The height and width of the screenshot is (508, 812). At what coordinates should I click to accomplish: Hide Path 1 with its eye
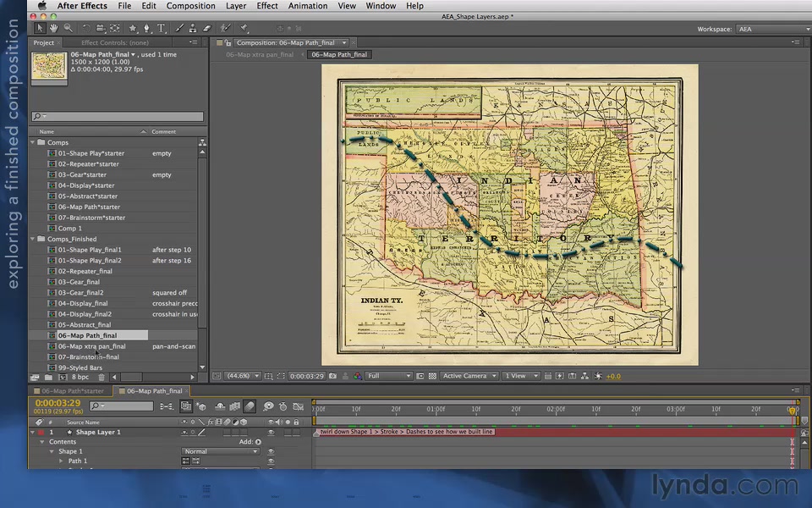[271, 461]
